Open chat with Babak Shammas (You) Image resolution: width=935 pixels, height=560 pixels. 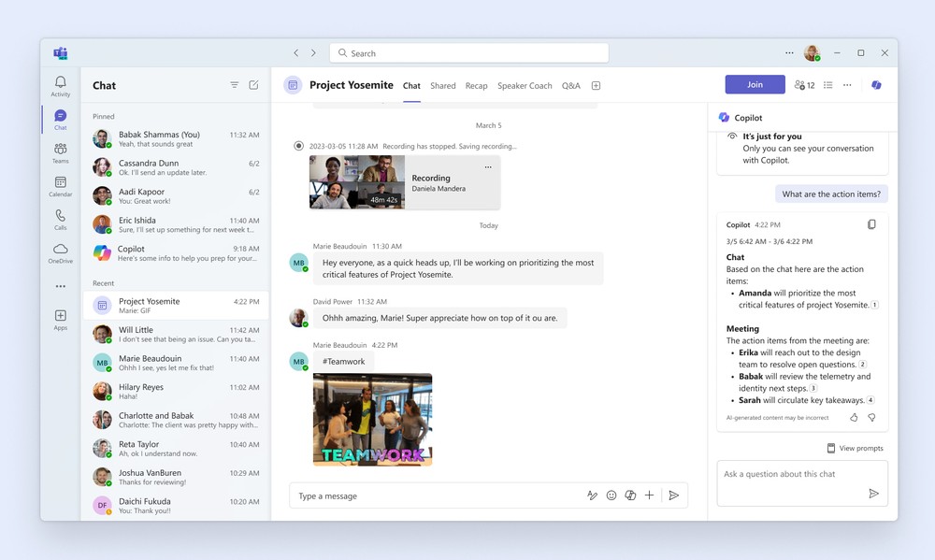pyautogui.click(x=176, y=139)
